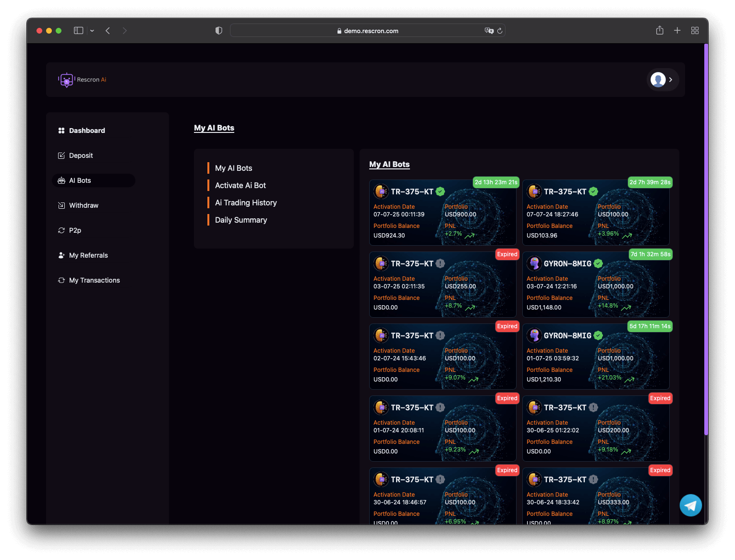The image size is (735, 560).
Task: Open the Activate Ai Bot link
Action: (240, 185)
